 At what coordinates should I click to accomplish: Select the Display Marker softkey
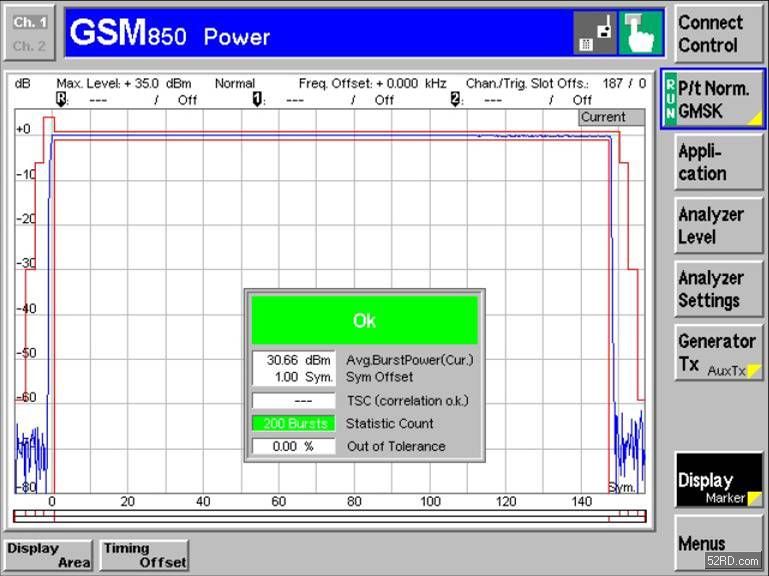coord(719,480)
